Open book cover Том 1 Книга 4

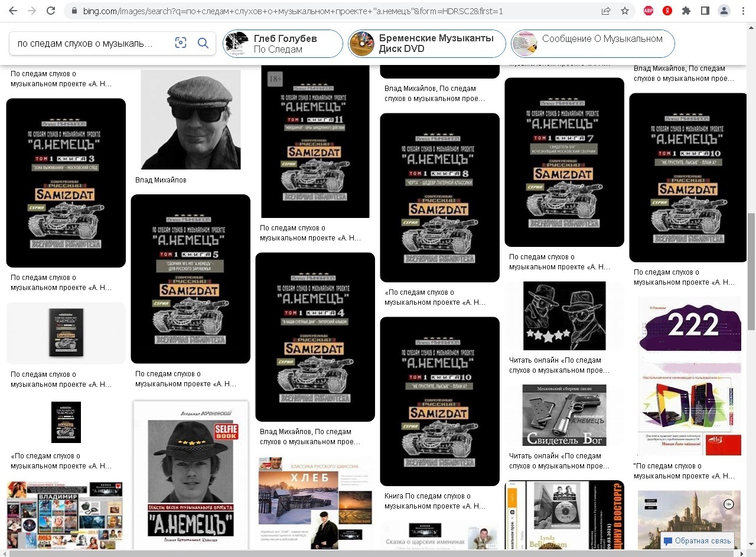point(315,337)
